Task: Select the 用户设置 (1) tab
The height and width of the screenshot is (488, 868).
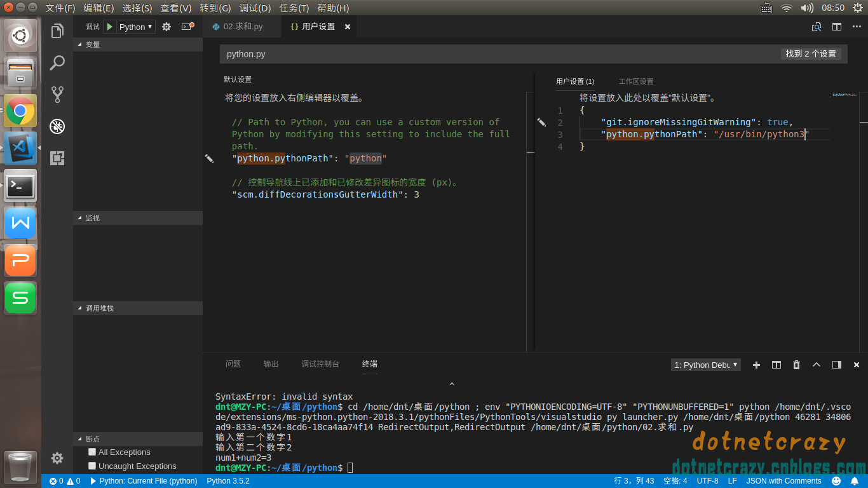Action: 575,81
